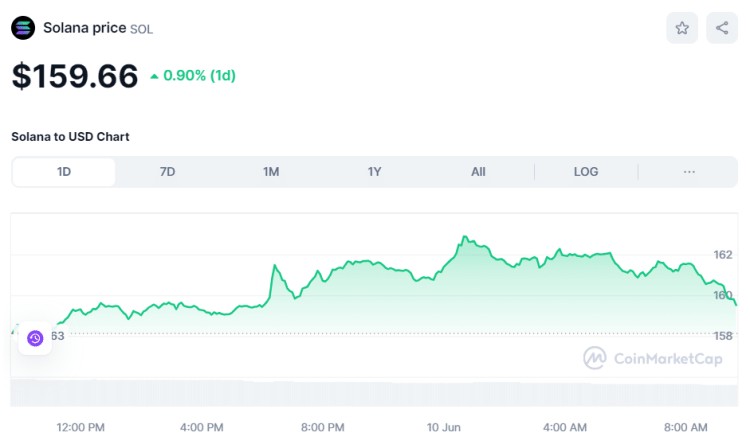Open the more options ellipsis menu
Screen dimensions: 750x448
(x=689, y=172)
